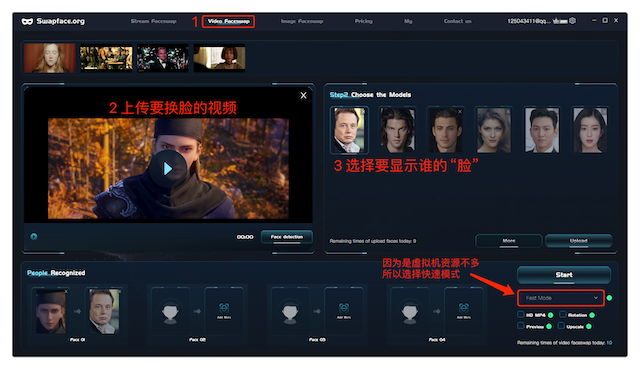Choose the man in tuxedo sample video
Viewport: 640px width, 369px height.
[163, 58]
